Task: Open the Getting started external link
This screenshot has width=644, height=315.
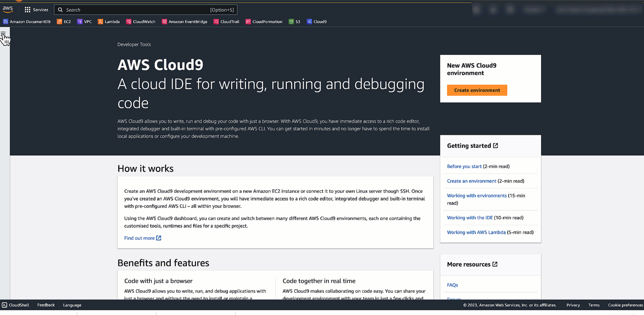Action: (473, 146)
